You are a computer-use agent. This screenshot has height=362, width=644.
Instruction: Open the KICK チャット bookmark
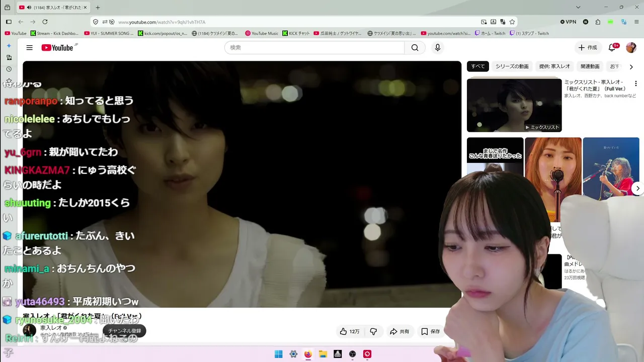pyautogui.click(x=296, y=34)
